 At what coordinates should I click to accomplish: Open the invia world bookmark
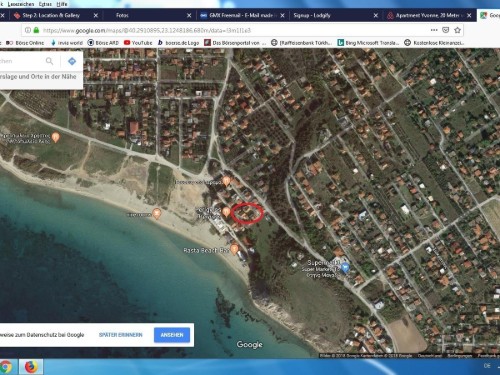click(66, 43)
